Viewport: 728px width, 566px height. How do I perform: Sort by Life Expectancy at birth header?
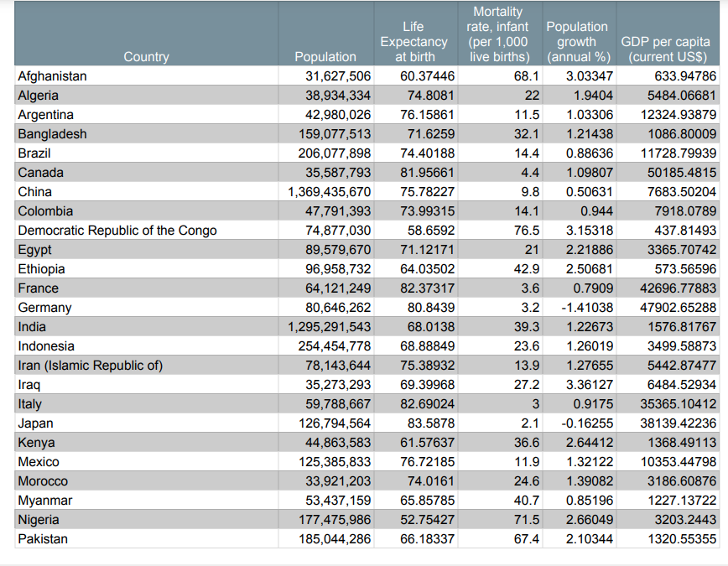pos(413,41)
